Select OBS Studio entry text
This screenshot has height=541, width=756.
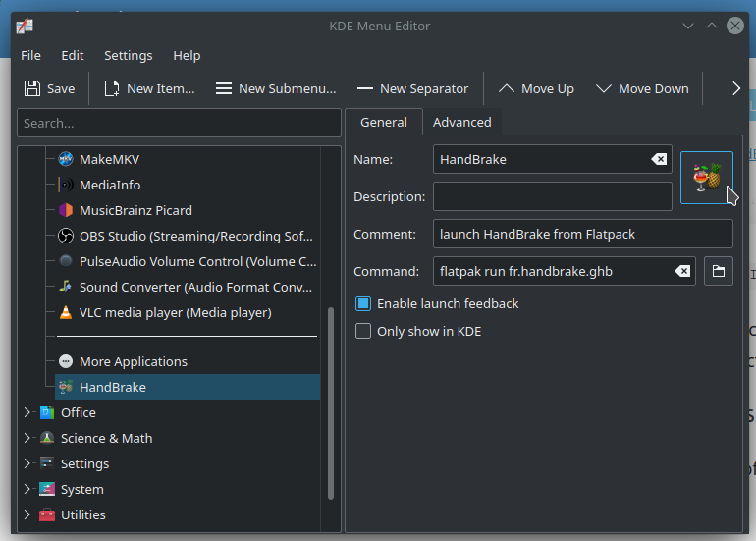click(x=196, y=236)
